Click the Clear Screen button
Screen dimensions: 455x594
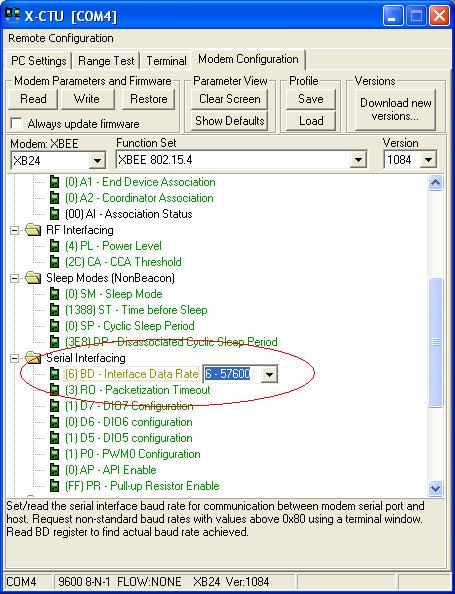(230, 99)
